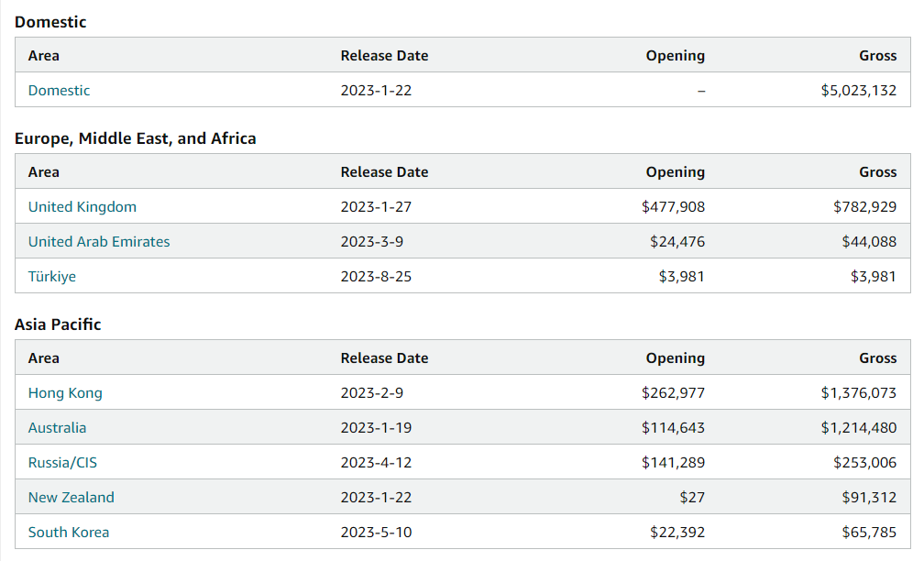Viewport: 924px width, 561px height.
Task: Click the Australia area link
Action: tap(57, 428)
